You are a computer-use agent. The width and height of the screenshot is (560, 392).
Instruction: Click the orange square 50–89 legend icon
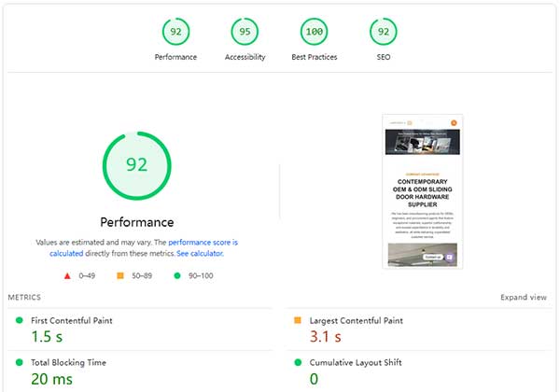[x=121, y=276]
